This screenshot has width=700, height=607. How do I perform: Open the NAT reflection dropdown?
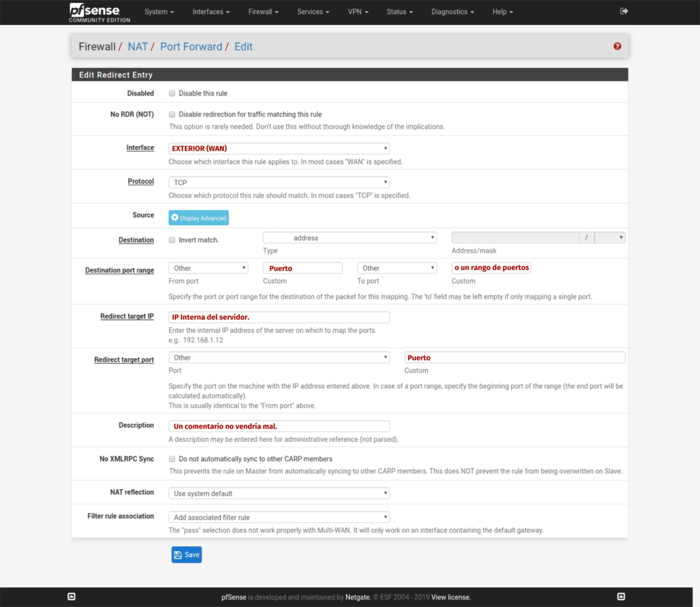click(x=279, y=493)
